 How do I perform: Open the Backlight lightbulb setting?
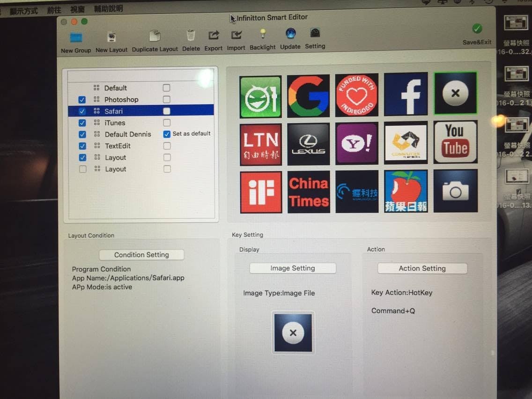pos(263,34)
